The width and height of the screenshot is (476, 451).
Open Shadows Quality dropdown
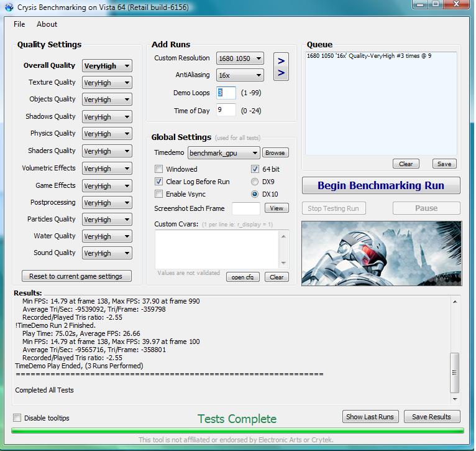[x=107, y=117]
